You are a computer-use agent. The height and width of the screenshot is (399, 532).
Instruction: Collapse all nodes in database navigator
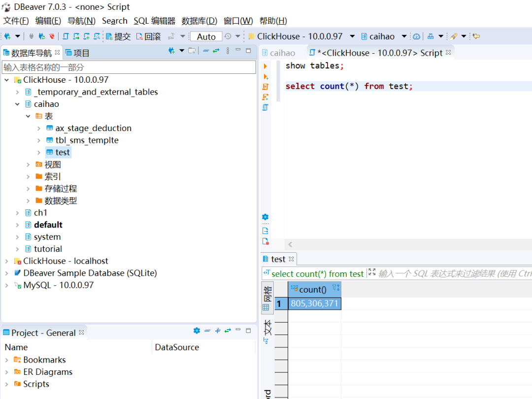[x=205, y=51]
